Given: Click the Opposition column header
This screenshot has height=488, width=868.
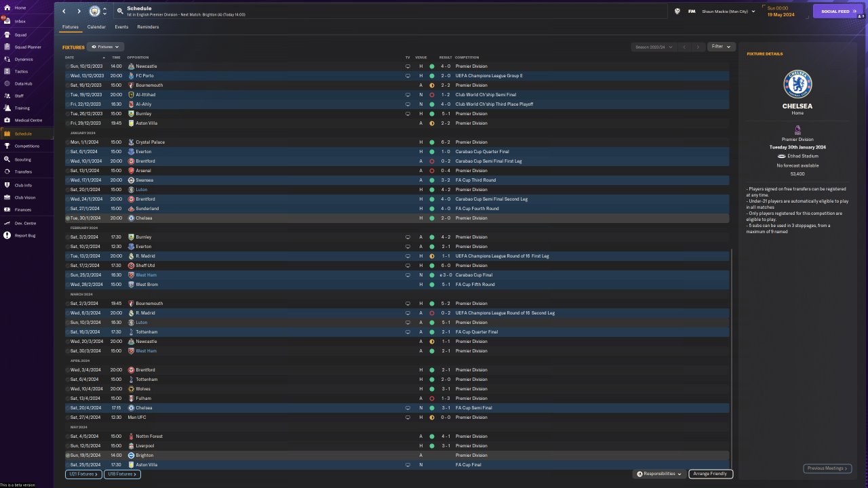Looking at the screenshot, I should [x=138, y=58].
